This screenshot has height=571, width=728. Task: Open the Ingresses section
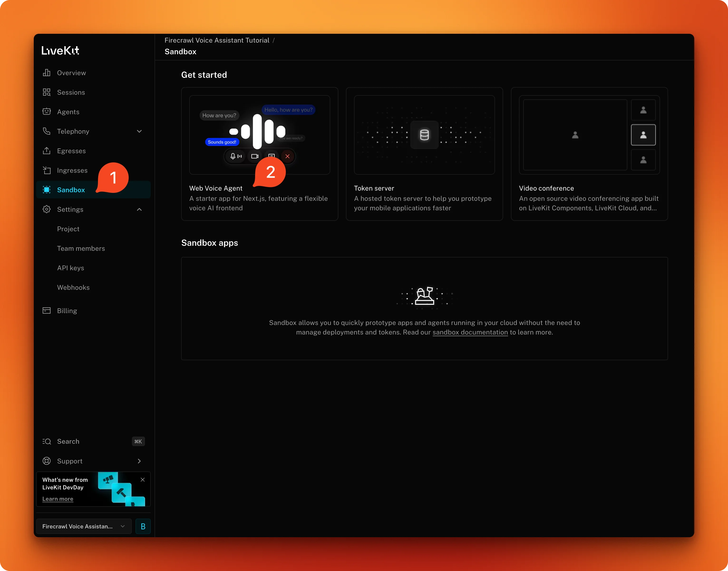click(x=72, y=170)
